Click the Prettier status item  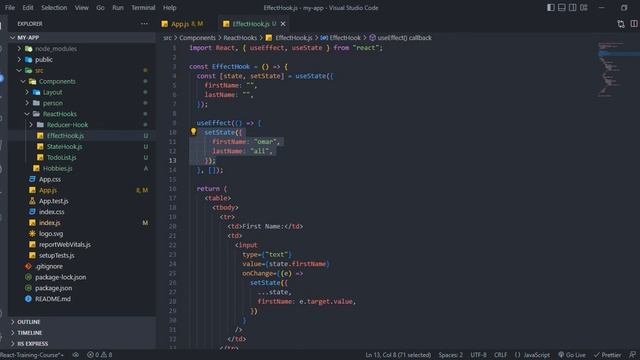[607, 355]
